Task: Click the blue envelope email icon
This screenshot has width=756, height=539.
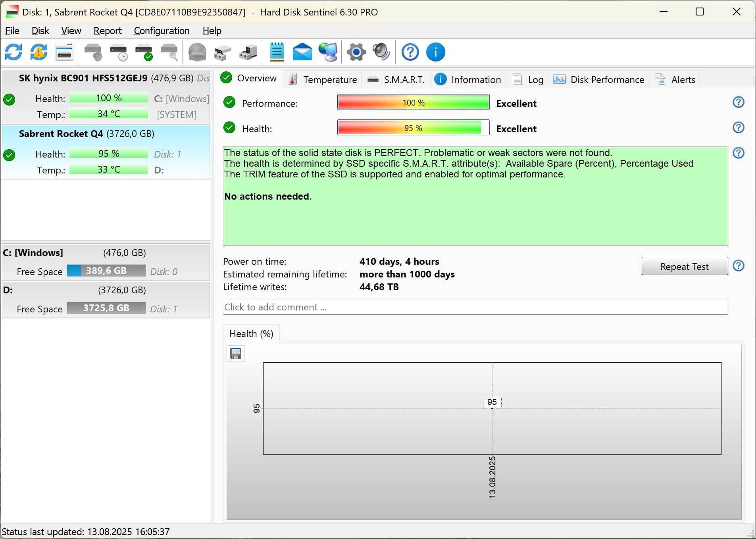Action: tap(302, 52)
